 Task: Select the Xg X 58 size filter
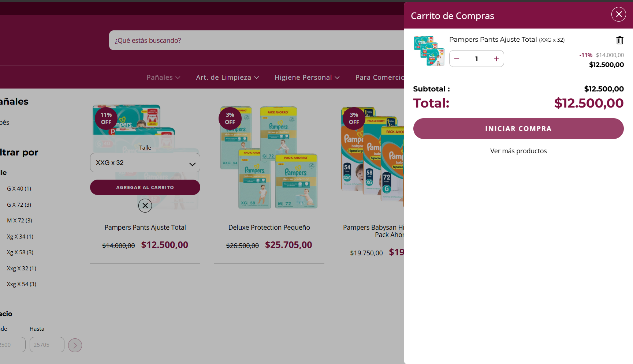(20, 252)
